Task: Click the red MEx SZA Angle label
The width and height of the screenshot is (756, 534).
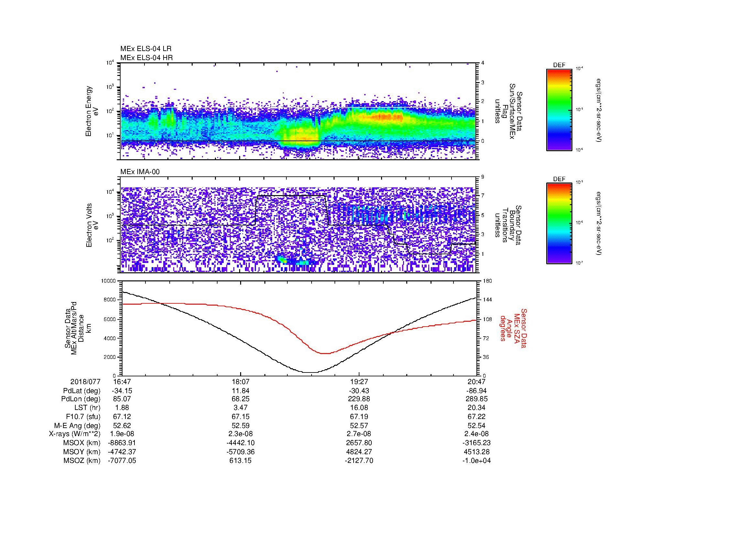Action: click(513, 328)
